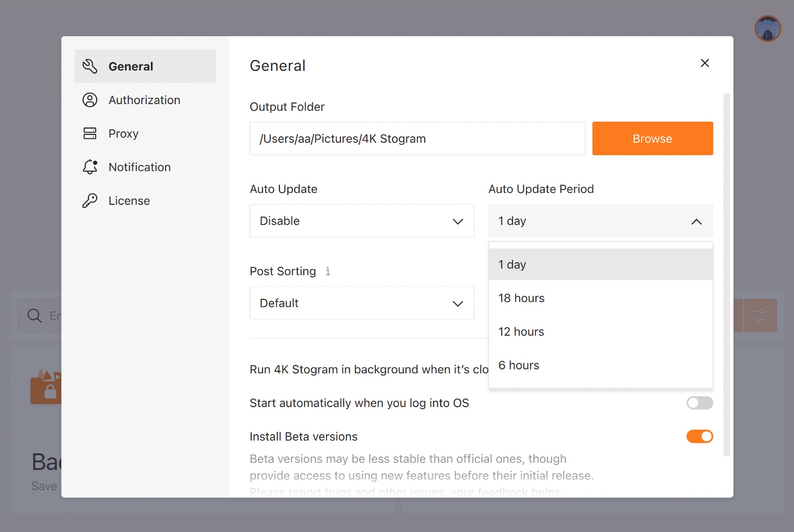Click the Post Sorting info icon
Image resolution: width=794 pixels, height=532 pixels.
coord(328,271)
